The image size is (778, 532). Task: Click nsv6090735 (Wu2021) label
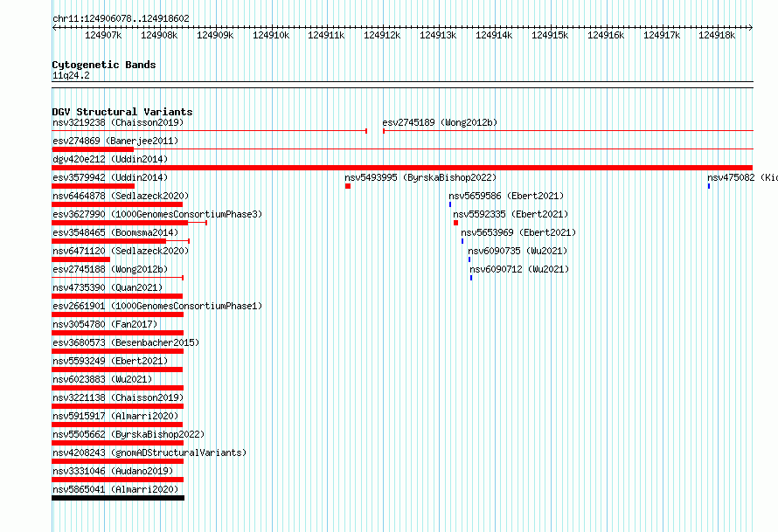tap(518, 251)
